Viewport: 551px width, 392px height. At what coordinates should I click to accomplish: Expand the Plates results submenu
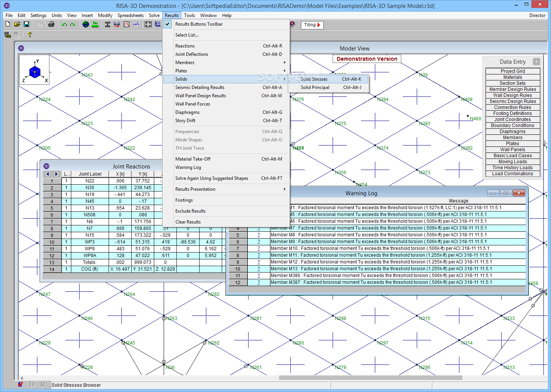(226, 71)
